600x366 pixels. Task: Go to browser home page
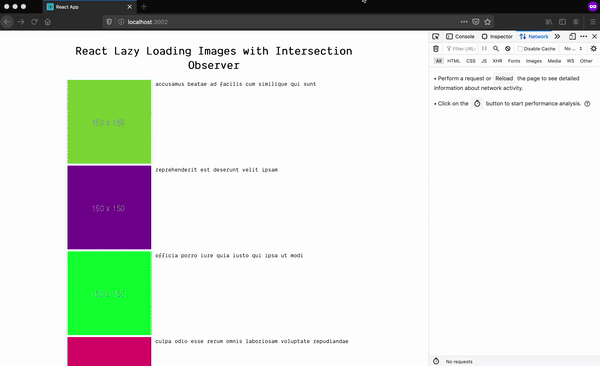click(47, 22)
